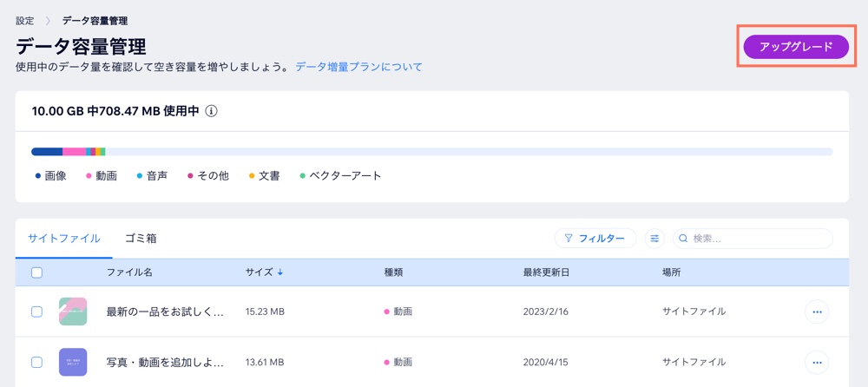Toggle the select-all checkbox in table header
The image size is (868, 387).
36,272
